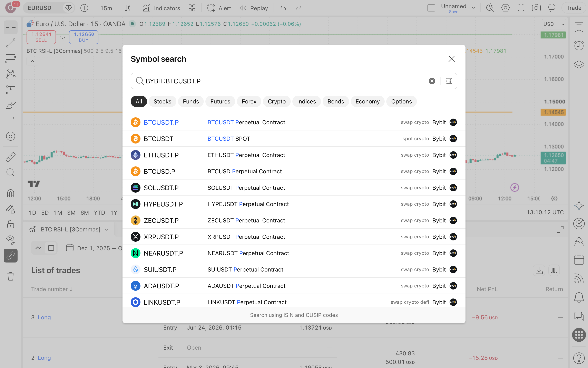The width and height of the screenshot is (588, 368).
Task: Expand BTC RSI-L strategy dropdown
Action: click(106, 230)
